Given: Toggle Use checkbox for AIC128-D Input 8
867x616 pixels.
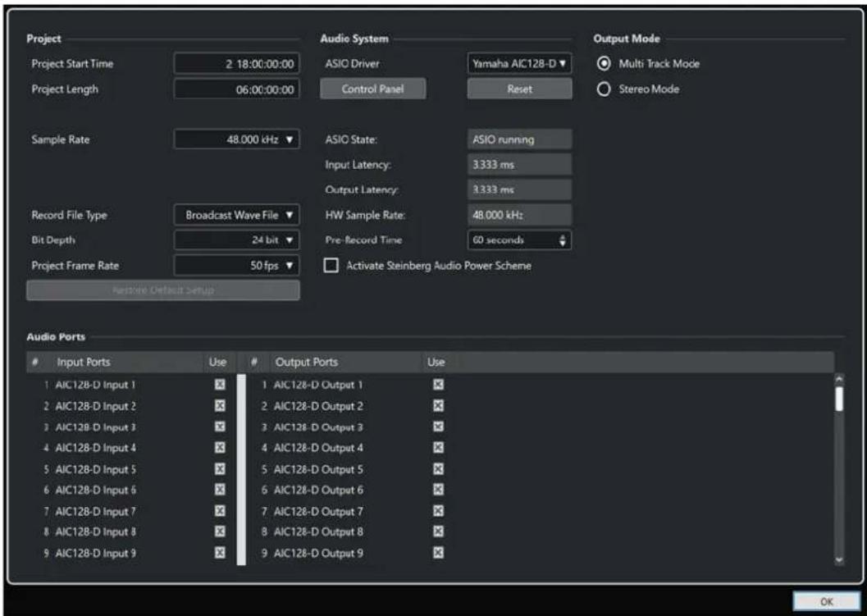Looking at the screenshot, I should tap(220, 532).
